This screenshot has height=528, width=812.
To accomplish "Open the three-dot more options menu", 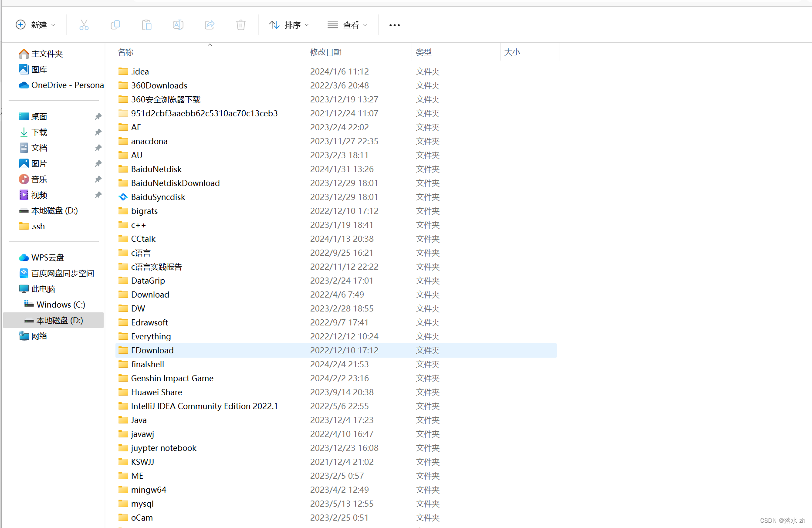I will [395, 25].
